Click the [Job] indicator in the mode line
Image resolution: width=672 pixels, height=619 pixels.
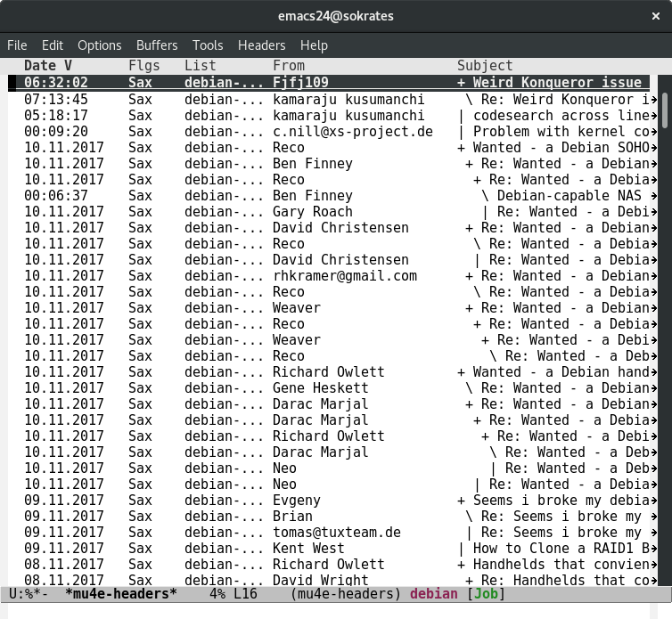[x=486, y=594]
